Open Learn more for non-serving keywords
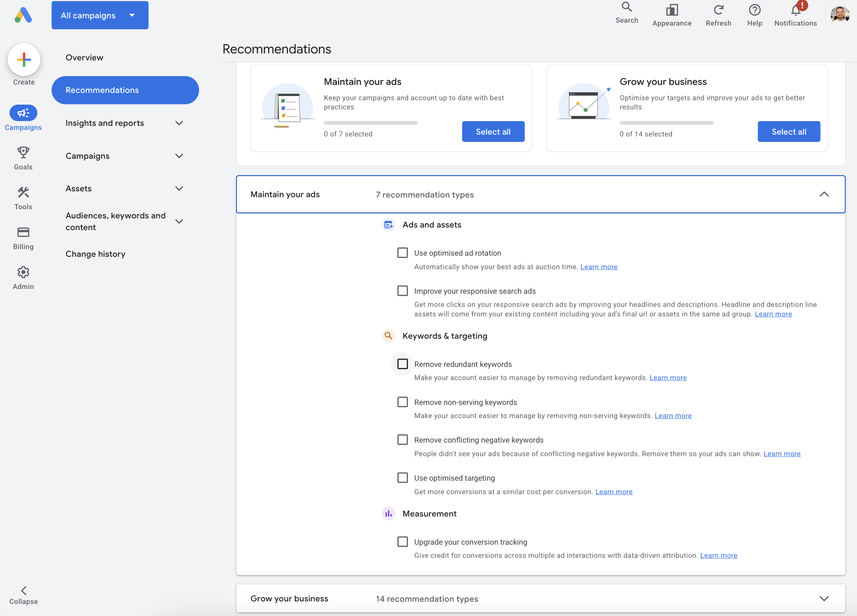 (x=673, y=416)
